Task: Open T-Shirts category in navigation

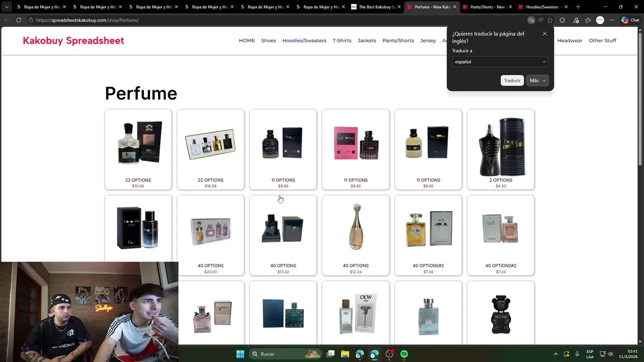Action: coord(342,41)
